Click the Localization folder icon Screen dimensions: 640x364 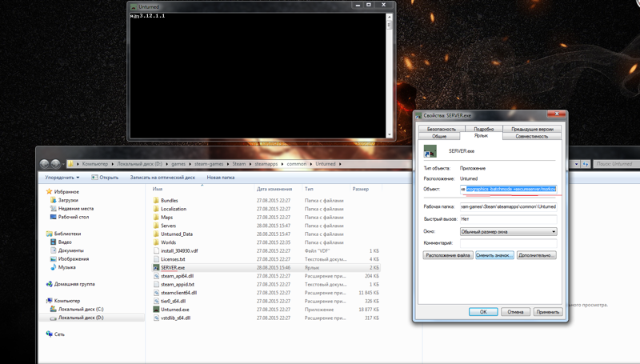(156, 209)
